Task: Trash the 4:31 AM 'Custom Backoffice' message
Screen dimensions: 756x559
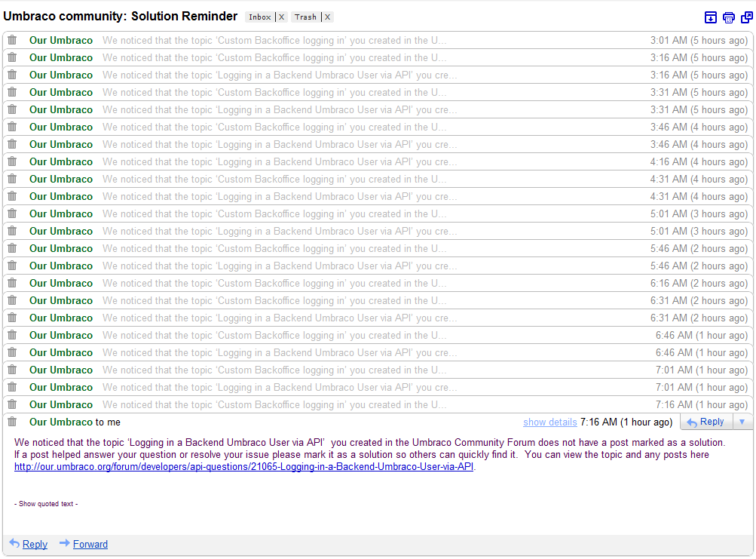Action: pyautogui.click(x=12, y=179)
